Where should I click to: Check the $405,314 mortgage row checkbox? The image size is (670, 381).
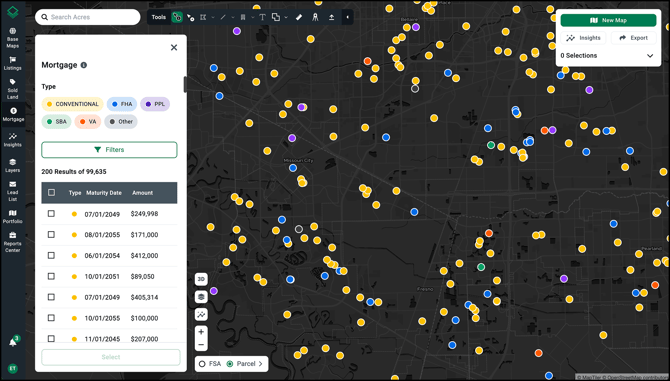51,297
